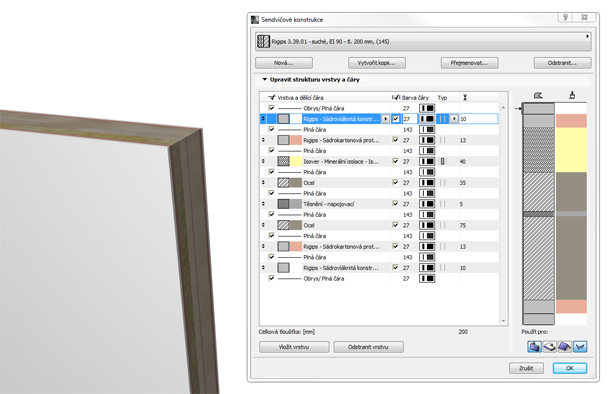Click Vytvořit kopii... button
The image size is (610, 394).
[x=377, y=63]
